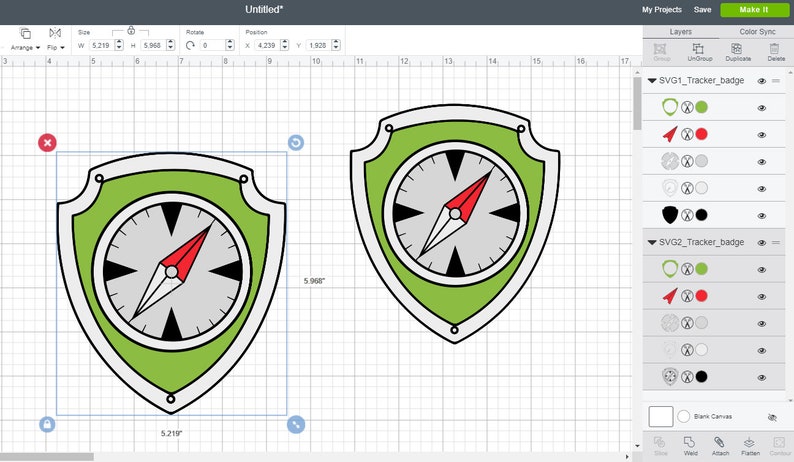Collapse the SVG1_Tracker_badge group
Viewport: 794px width, 462px height.
tap(652, 81)
